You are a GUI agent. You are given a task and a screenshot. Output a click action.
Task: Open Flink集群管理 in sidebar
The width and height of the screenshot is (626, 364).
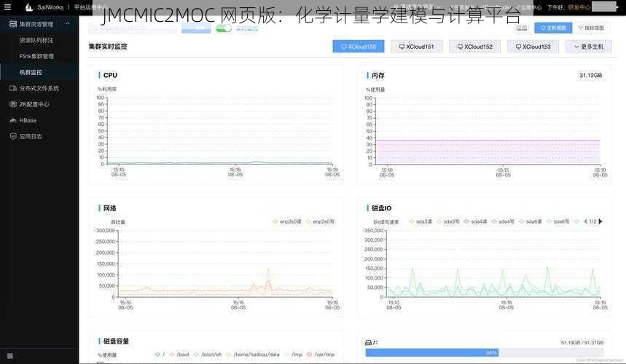(x=36, y=56)
